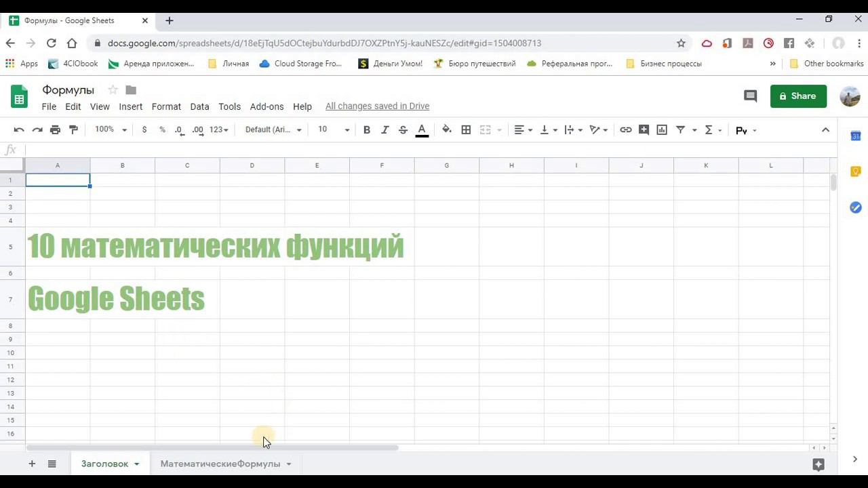Toggle italic formatting
868x488 pixels.
click(385, 129)
